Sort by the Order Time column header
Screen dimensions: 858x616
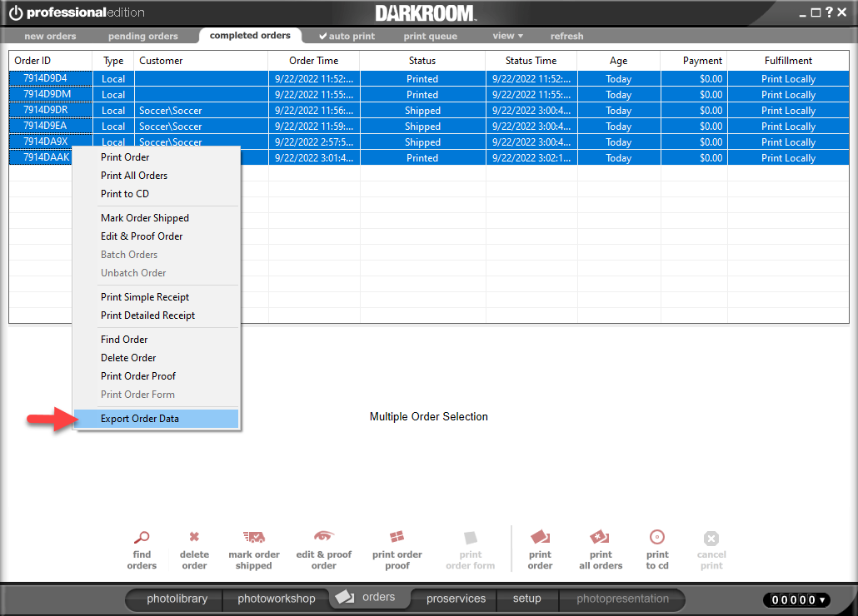click(x=313, y=61)
